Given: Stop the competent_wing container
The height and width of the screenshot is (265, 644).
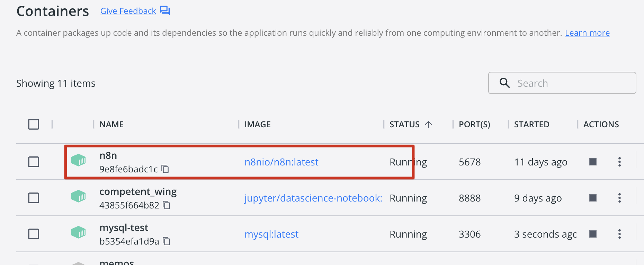Looking at the screenshot, I should click(x=593, y=198).
